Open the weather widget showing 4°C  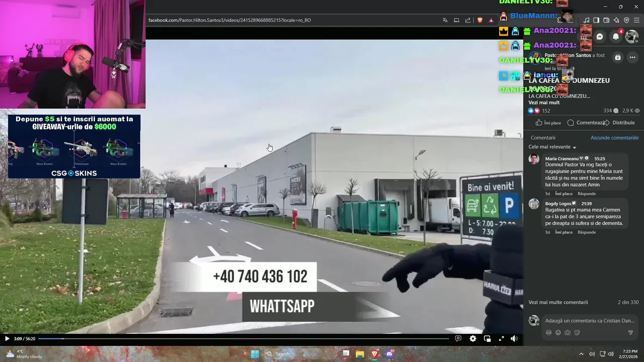pyautogui.click(x=24, y=354)
